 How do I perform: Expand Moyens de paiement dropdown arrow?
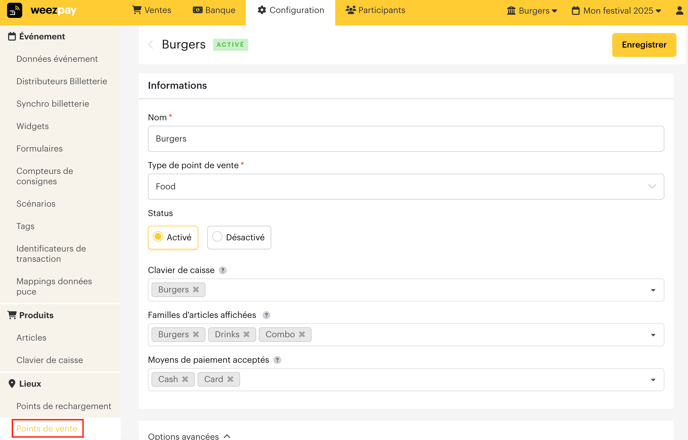tap(653, 379)
